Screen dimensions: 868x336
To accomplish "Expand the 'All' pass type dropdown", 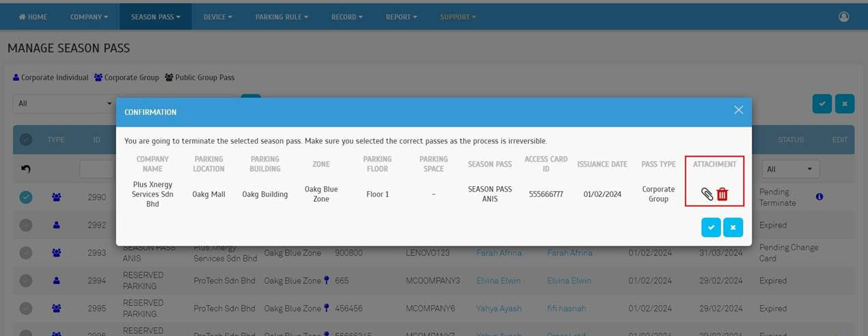I will pyautogui.click(x=65, y=103).
